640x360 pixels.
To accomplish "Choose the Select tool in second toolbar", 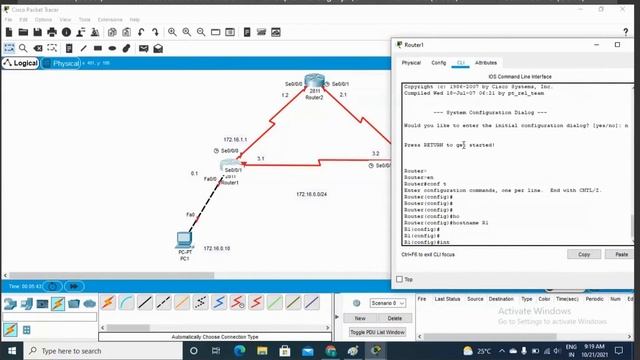I will click(9, 48).
